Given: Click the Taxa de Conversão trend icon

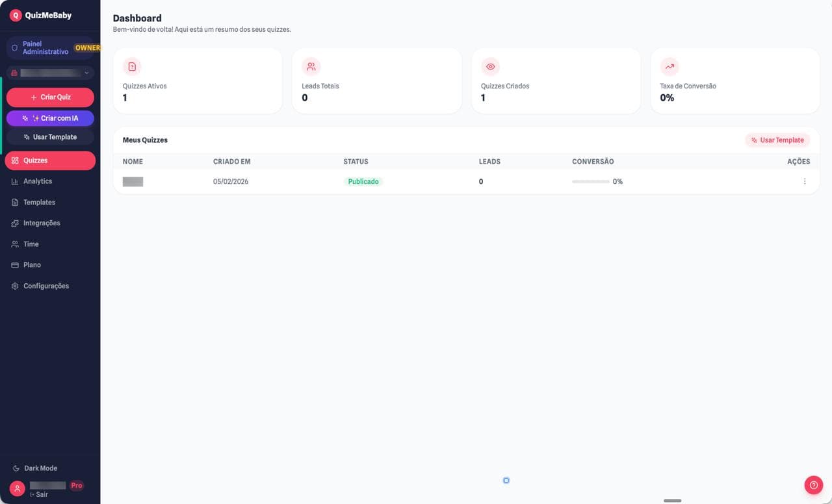Looking at the screenshot, I should pyautogui.click(x=669, y=66).
